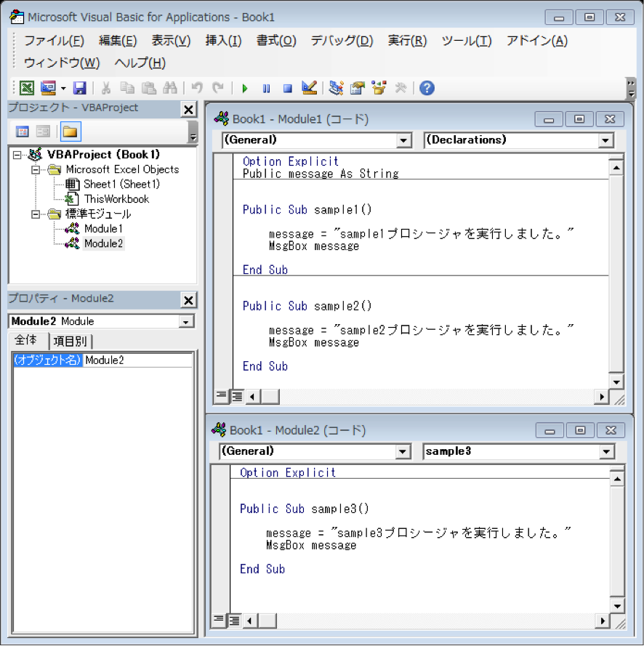Open (General) dropdown in Module1 code window
The width and height of the screenshot is (644, 646).
pyautogui.click(x=404, y=140)
